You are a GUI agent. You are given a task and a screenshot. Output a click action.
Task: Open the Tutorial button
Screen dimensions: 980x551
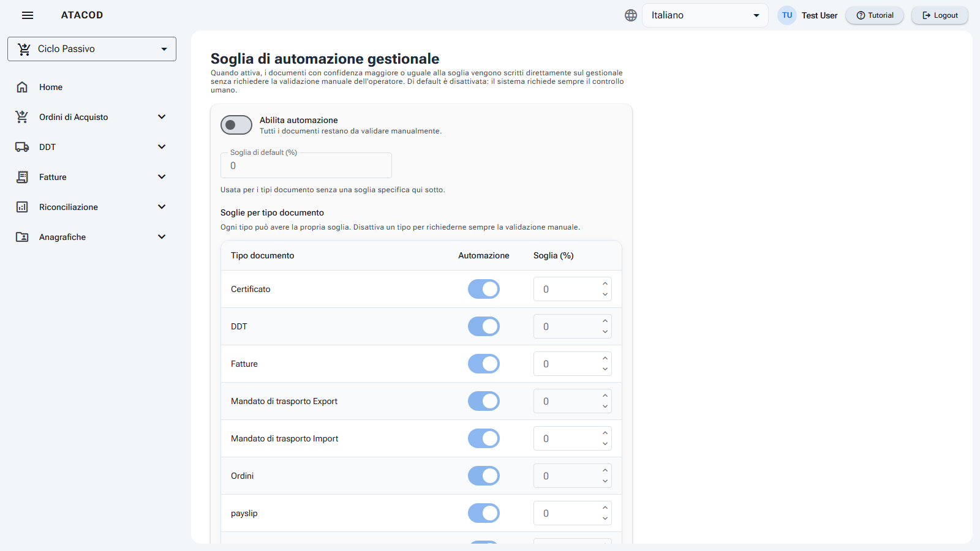tap(875, 15)
